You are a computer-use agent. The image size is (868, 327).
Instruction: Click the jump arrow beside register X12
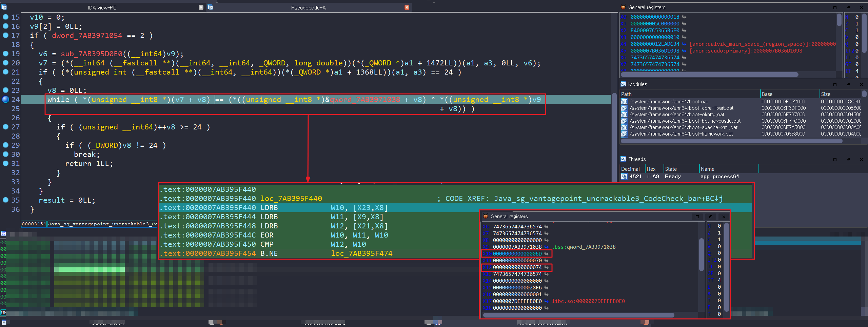(x=546, y=267)
